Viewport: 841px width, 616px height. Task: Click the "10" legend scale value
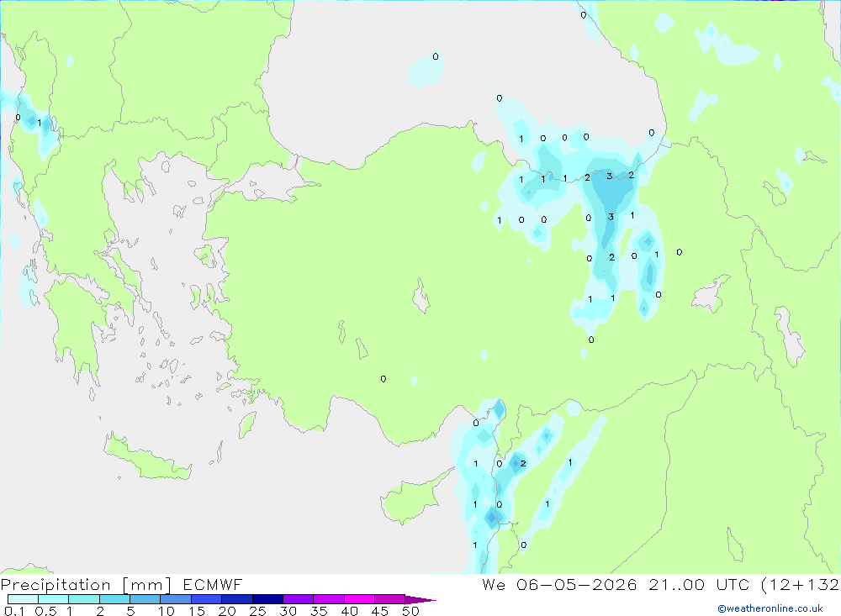point(167,611)
